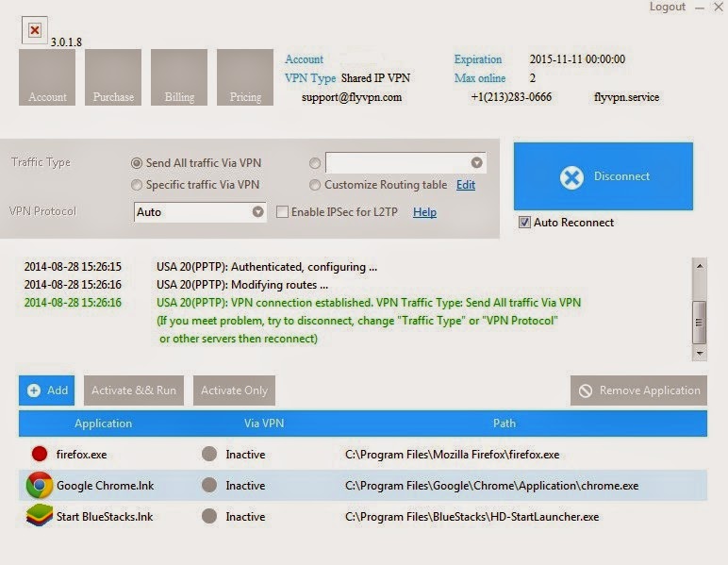Viewport: 728px width, 565px height.
Task: Click the gray status dot for firefox.exe
Action: pos(209,454)
